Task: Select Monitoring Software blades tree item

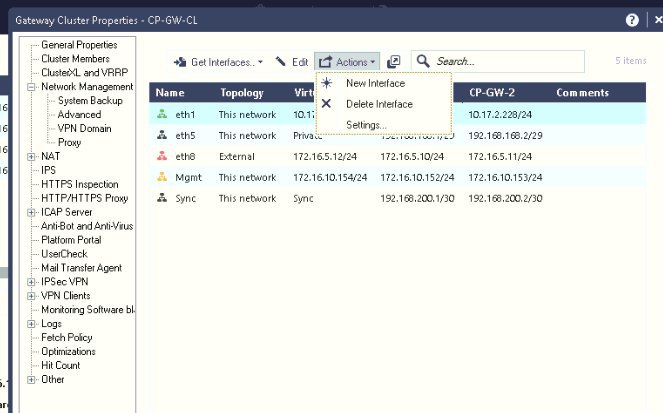Action: [88, 310]
